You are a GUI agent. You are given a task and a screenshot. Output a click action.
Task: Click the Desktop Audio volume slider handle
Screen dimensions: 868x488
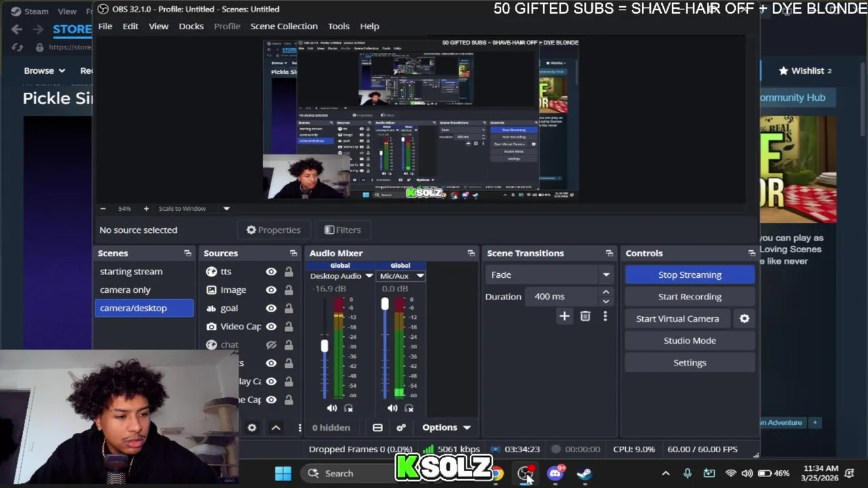pos(324,346)
